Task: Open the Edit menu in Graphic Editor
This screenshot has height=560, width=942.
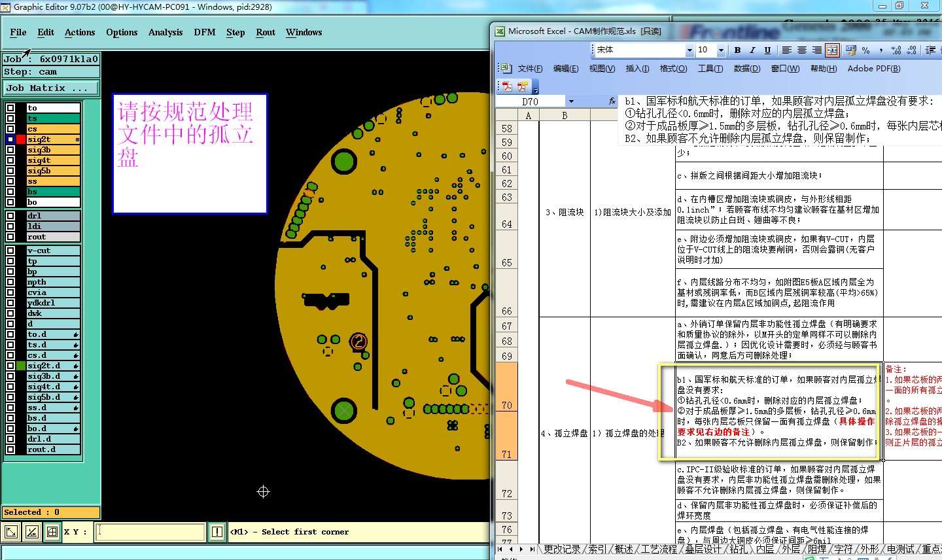Action: coord(46,33)
